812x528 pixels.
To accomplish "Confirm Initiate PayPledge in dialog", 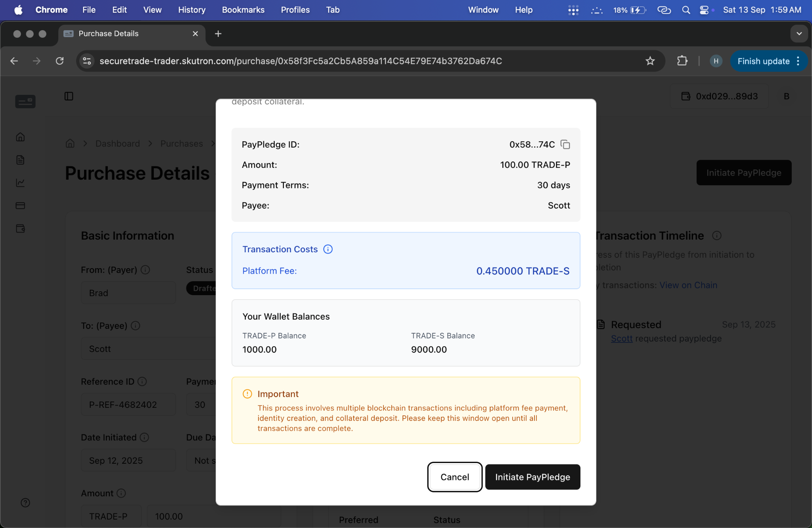I will [532, 477].
